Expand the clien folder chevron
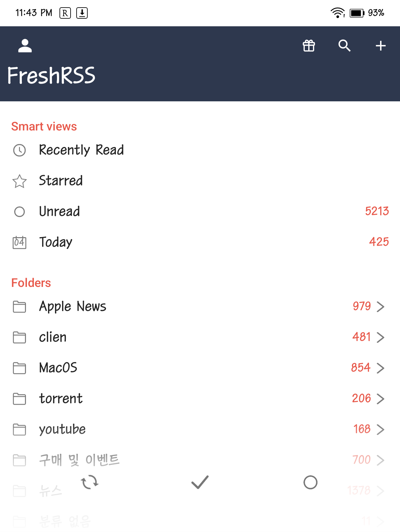This screenshot has width=400, height=532. [x=380, y=337]
